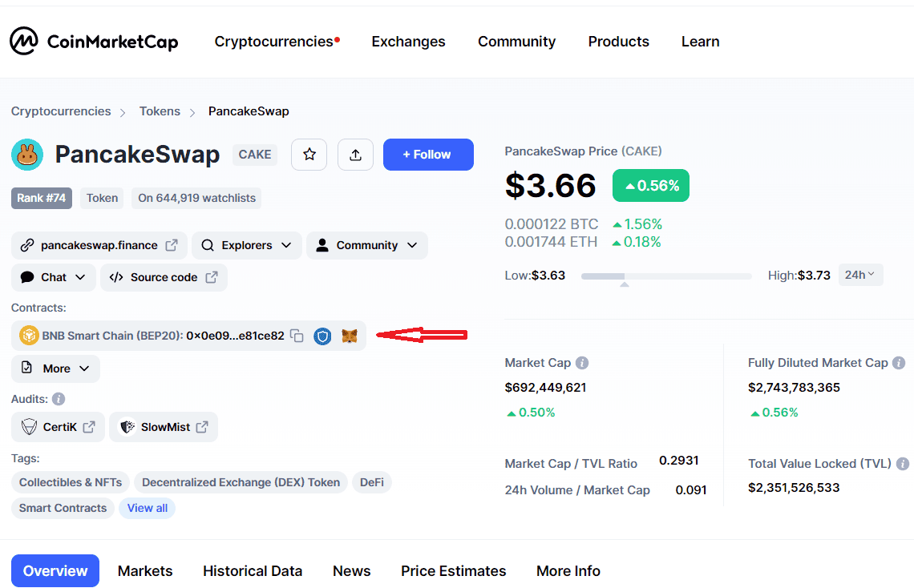Viewport: 914px width, 588px height.
Task: Click Cryptocurrencies breadcrumb link
Action: pyautogui.click(x=61, y=111)
